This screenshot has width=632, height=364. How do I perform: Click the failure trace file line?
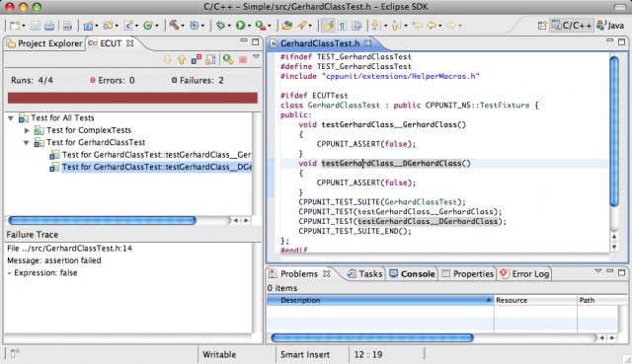69,249
